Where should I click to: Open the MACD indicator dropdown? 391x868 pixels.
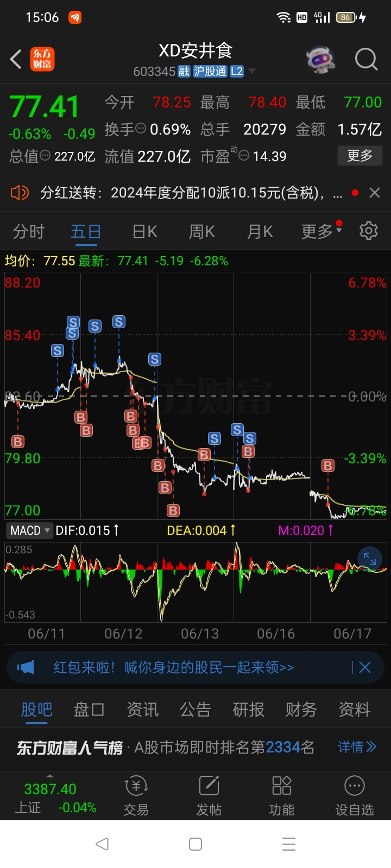[x=30, y=531]
